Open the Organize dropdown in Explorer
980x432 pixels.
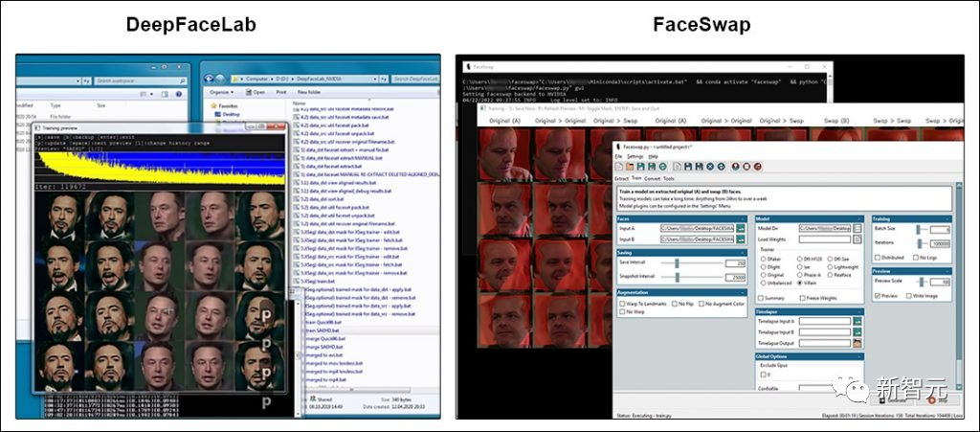coord(222,92)
